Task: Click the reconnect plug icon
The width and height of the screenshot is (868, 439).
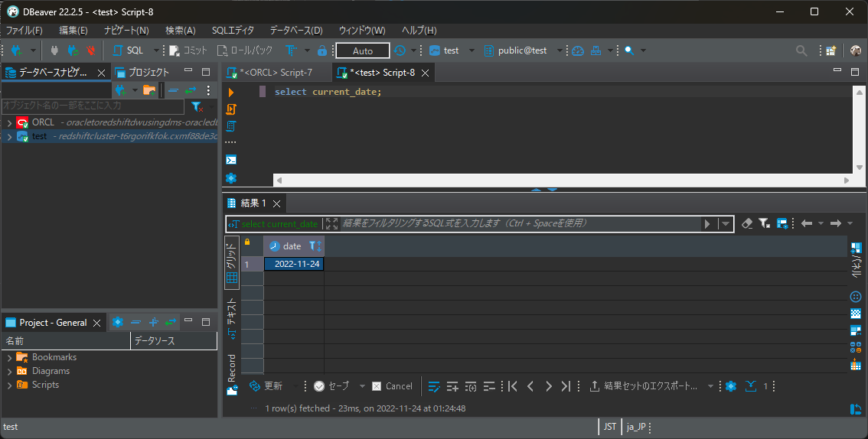Action: 73,50
